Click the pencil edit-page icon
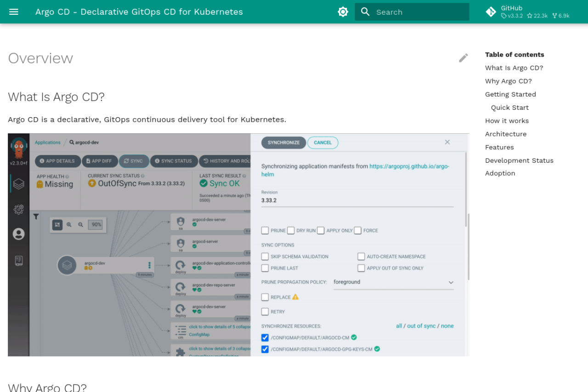Image resolution: width=588 pixels, height=392 pixels. [464, 58]
